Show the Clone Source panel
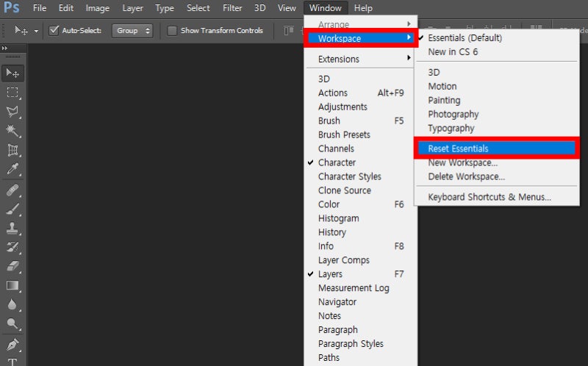 [x=360, y=190]
